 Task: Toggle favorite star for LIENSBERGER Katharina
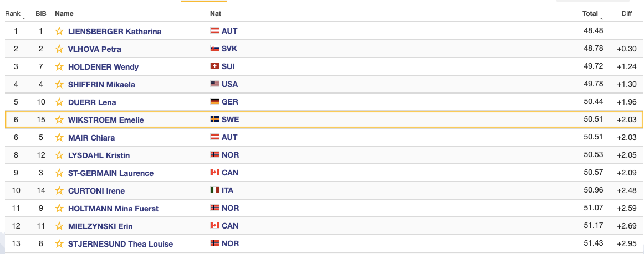tap(59, 31)
